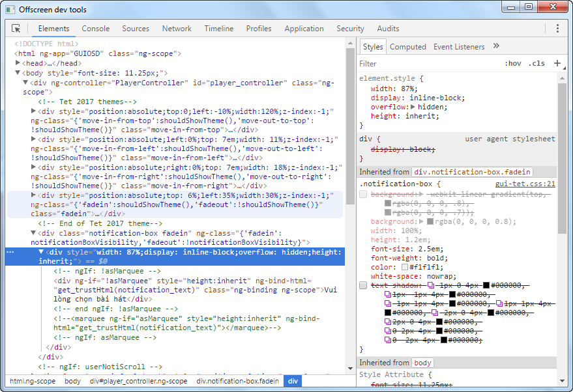Screen dimensions: 573x392
Task: Select the Elements tab
Action: pos(53,29)
